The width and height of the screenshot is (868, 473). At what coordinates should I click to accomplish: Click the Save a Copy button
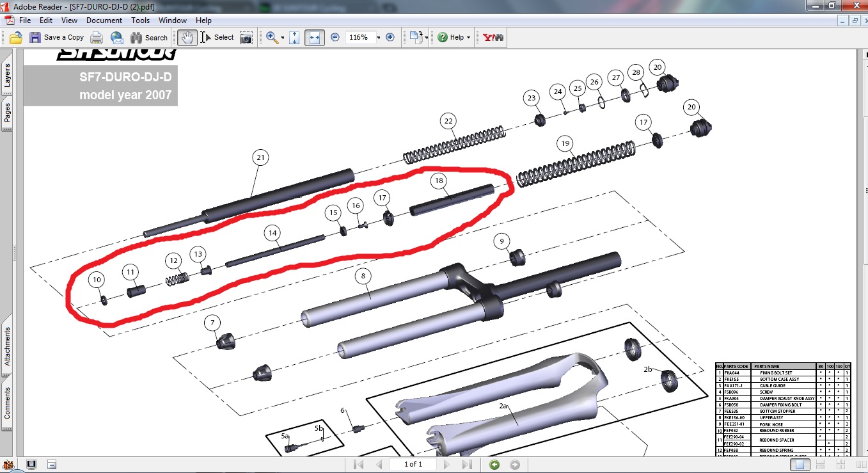tap(57, 38)
